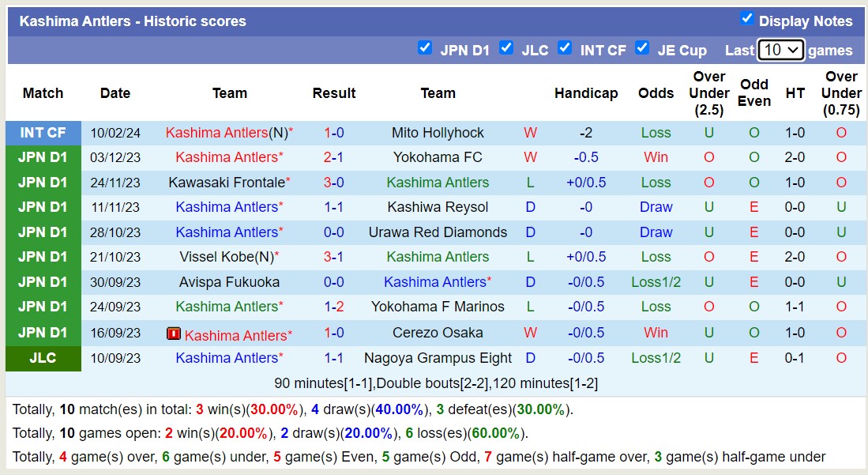Viewport: 868px width, 475px height.
Task: Open the Mito Hollyhock team page
Action: coord(438,132)
